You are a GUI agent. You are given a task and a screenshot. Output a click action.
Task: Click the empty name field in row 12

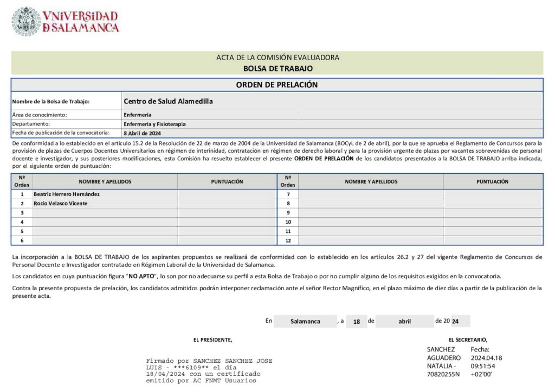[x=371, y=240]
